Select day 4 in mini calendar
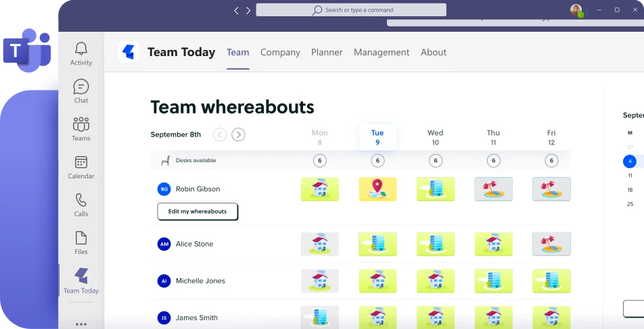Screen dimensions: 644x329 pos(630,161)
